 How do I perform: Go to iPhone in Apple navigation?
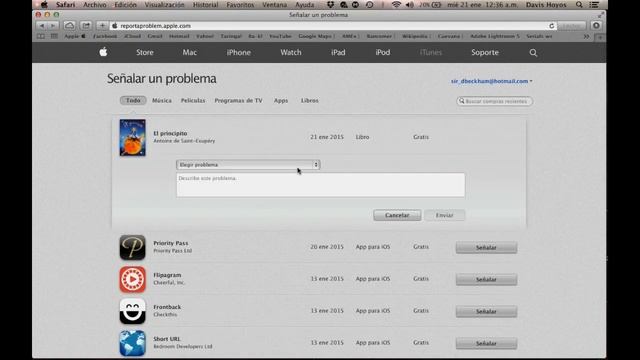pyautogui.click(x=238, y=52)
